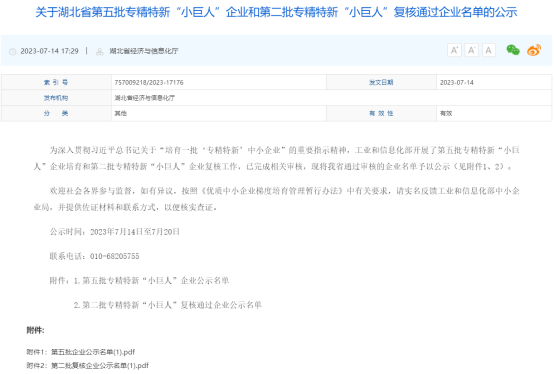Viewport: 554px width, 374px height.
Task: Click the paragraph starting 为深入贯彻习近平总书记
Action: click(276, 158)
